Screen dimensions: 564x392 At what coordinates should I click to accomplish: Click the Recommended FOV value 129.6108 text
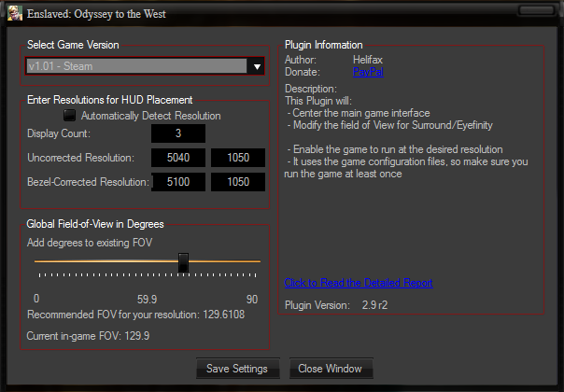[223, 315]
